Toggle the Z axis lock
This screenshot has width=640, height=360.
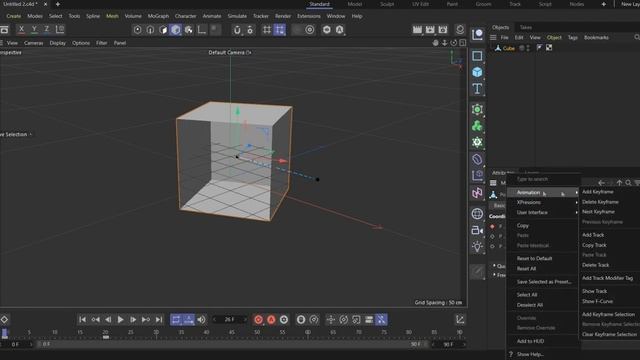47,29
